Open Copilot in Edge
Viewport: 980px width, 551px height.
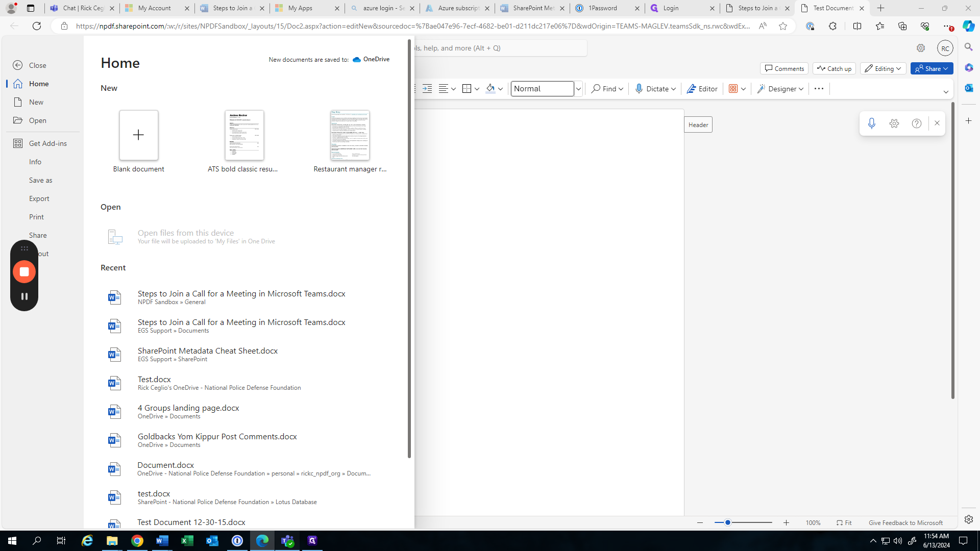point(968,26)
